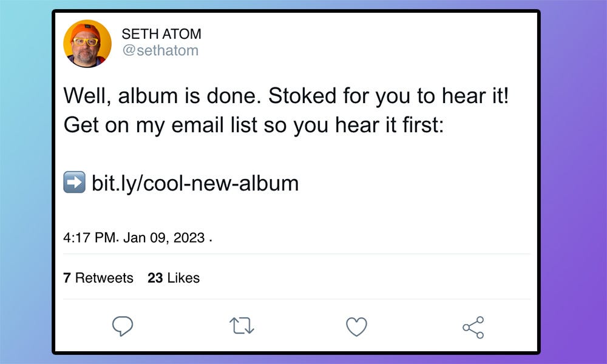This screenshot has width=607, height=364.
Task: Select the Jan 09, 2023 date
Action: click(164, 238)
